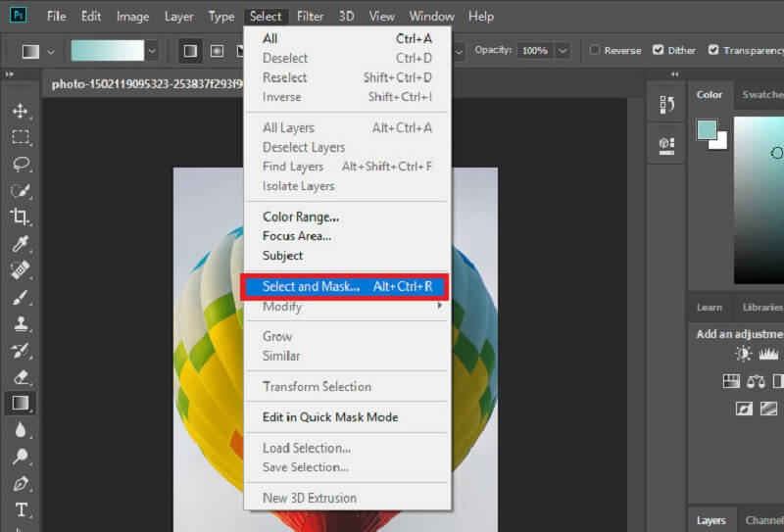Add a Brightness/Contrast adjustment
The height and width of the screenshot is (532, 784).
744,354
